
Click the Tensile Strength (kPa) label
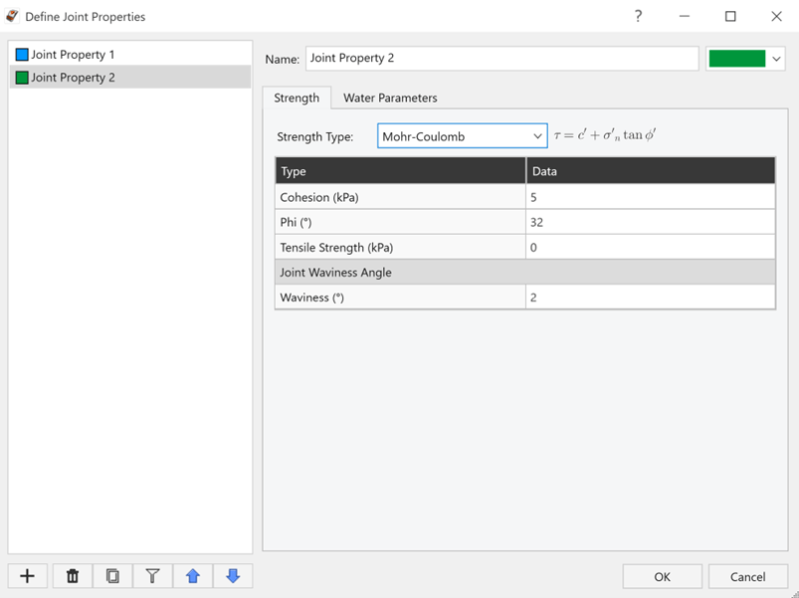pos(336,248)
